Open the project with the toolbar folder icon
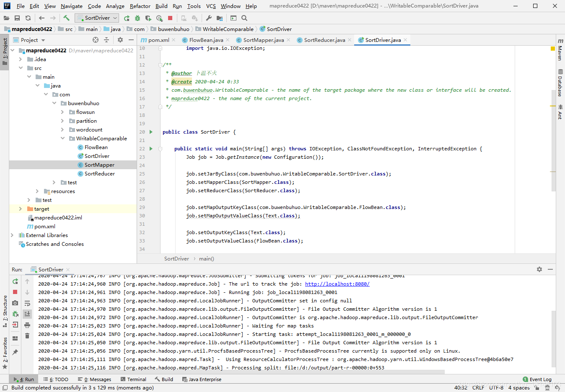The width and height of the screenshot is (565, 392). (6, 18)
